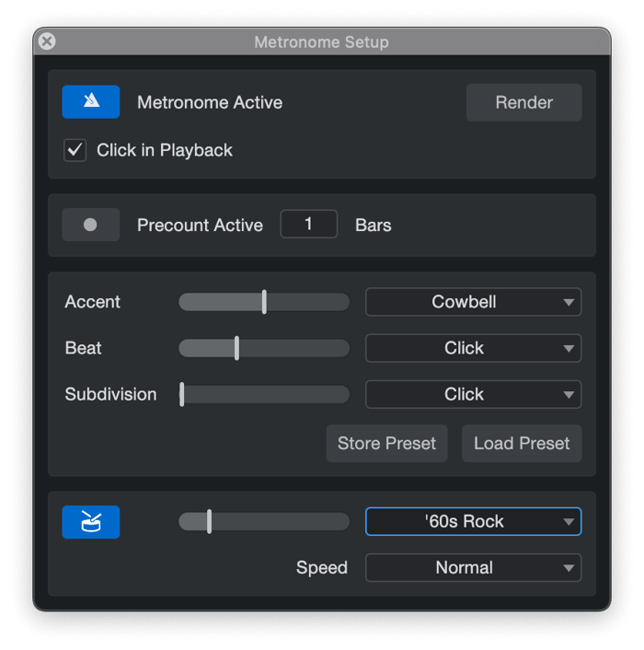This screenshot has height=650, width=644.
Task: Open the '60s Rock pattern dropdown
Action: [x=474, y=521]
